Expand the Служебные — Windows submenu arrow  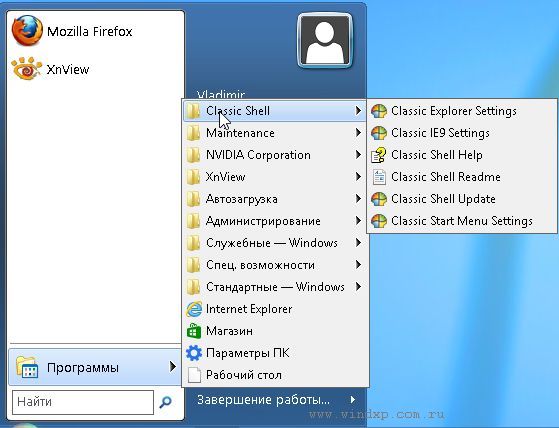pos(358,243)
